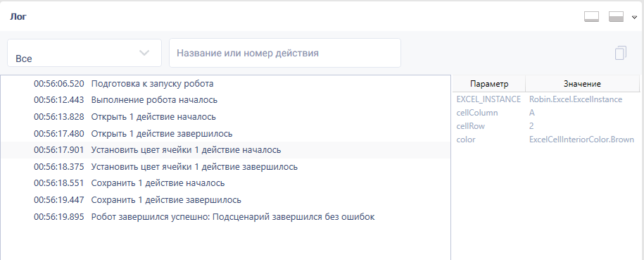Select Установить цвет ячейки 1 действие началось
644x260 pixels.
225,150
